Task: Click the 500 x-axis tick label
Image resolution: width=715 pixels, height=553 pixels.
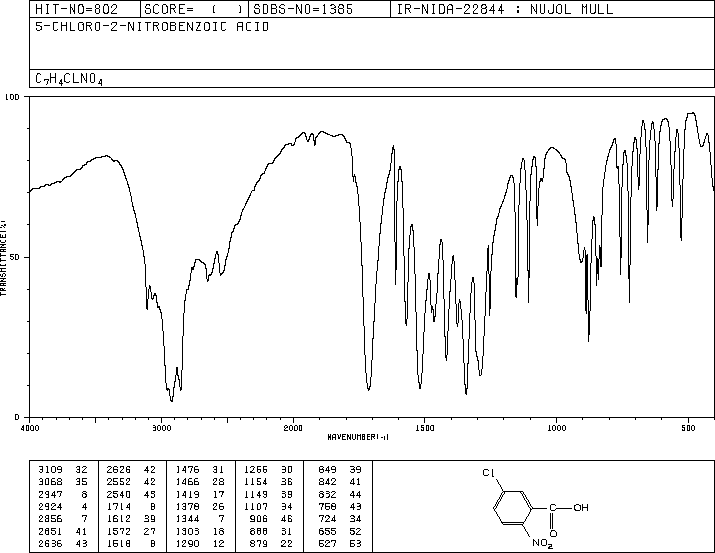Action: [x=688, y=428]
